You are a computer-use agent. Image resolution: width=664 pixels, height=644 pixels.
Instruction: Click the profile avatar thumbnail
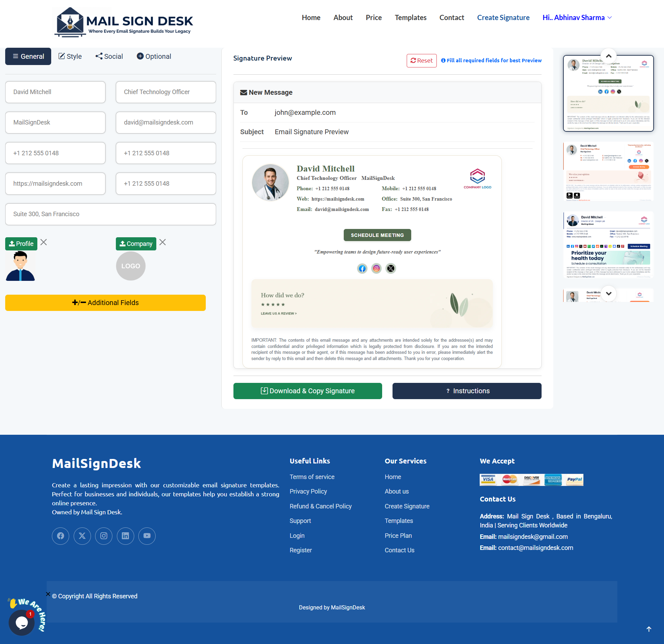pyautogui.click(x=20, y=266)
